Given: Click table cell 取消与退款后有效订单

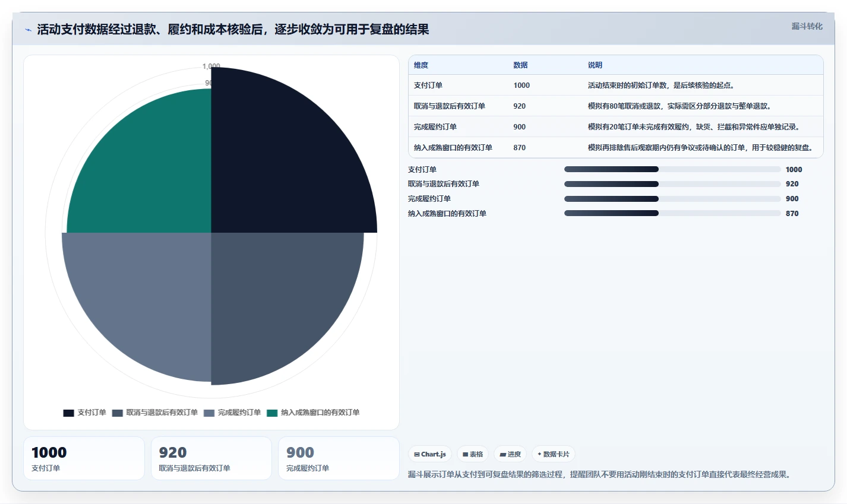Looking at the screenshot, I should coord(450,106).
